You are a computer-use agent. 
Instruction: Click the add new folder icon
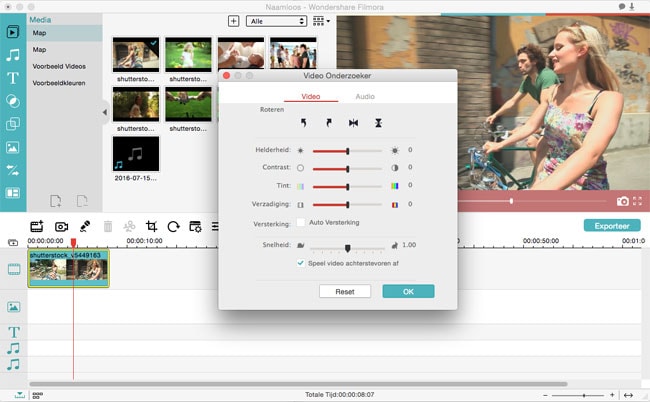point(56,201)
